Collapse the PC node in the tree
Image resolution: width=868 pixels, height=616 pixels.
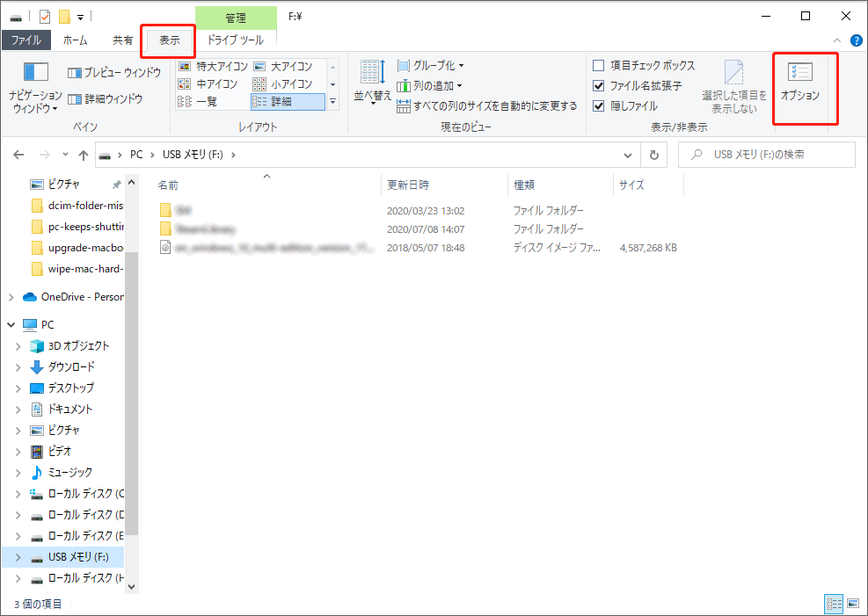[x=11, y=324]
